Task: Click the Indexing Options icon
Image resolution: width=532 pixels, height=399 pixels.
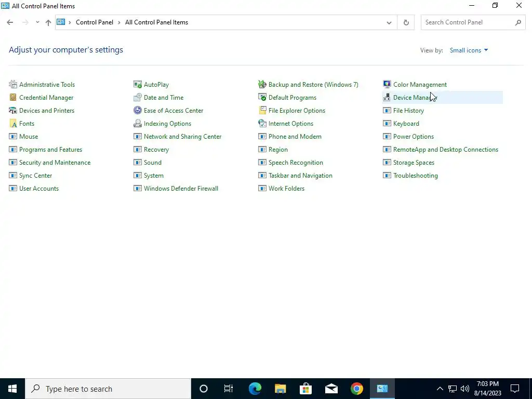Action: 137,123
